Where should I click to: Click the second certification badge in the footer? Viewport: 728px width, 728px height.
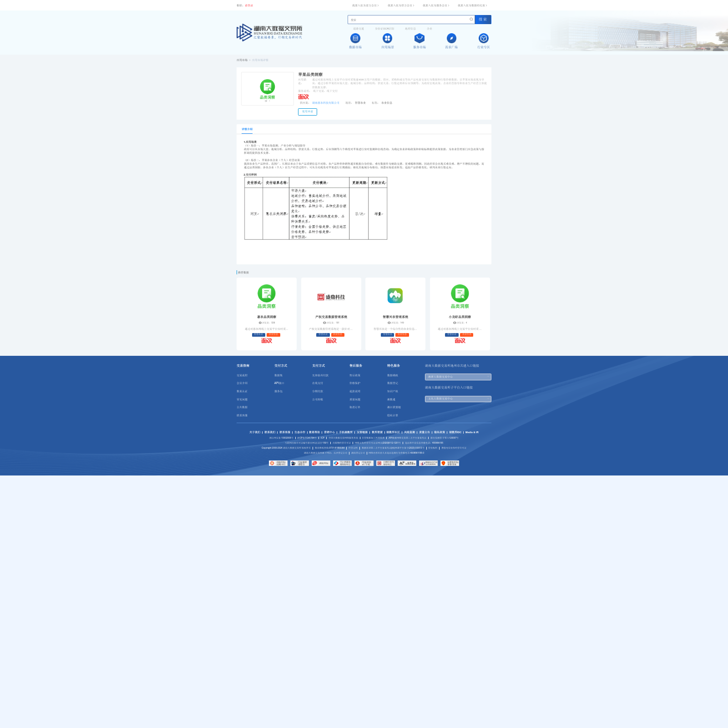(299, 463)
